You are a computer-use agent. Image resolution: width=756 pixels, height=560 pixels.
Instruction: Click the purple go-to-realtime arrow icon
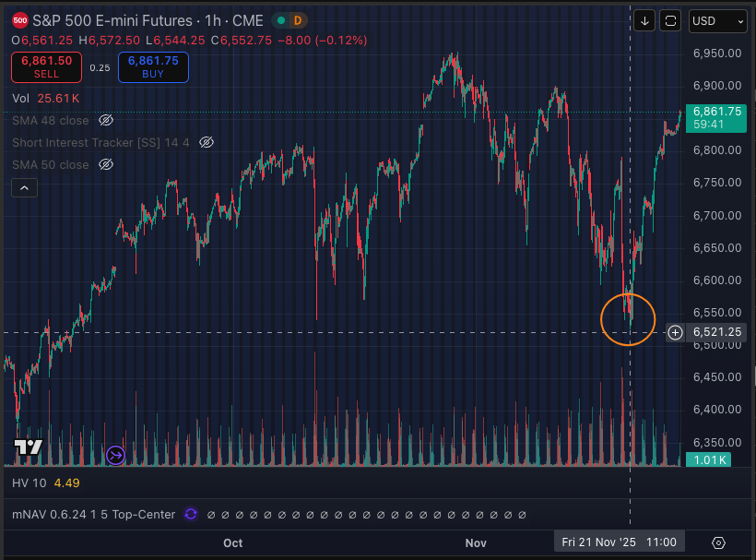[116, 455]
